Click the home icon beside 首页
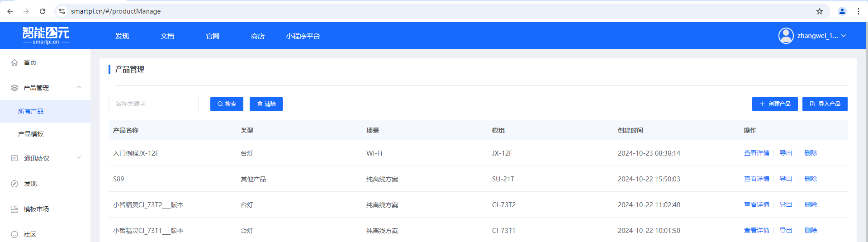 [x=14, y=62]
